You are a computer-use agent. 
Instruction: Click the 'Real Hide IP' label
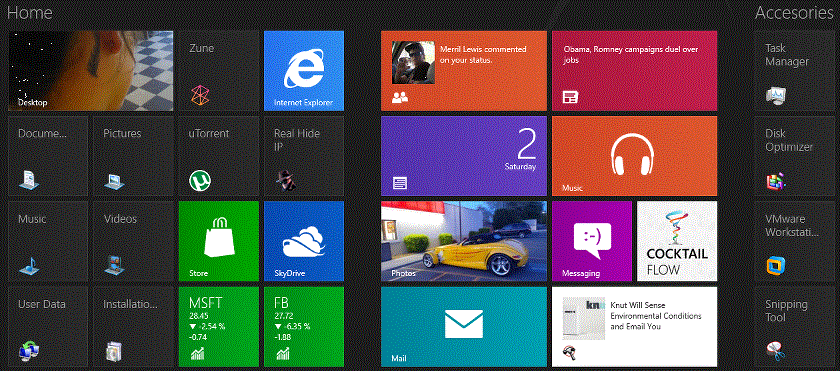tap(297, 140)
